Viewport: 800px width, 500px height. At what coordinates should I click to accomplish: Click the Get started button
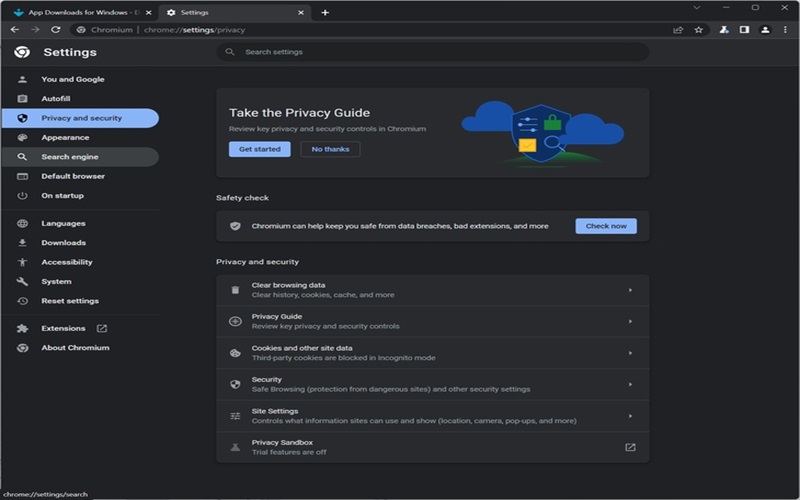click(x=260, y=149)
